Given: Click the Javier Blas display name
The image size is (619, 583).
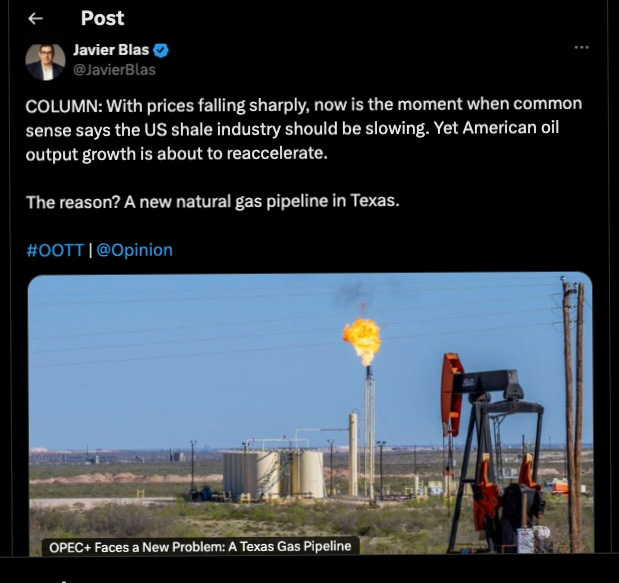Looking at the screenshot, I should (x=111, y=50).
